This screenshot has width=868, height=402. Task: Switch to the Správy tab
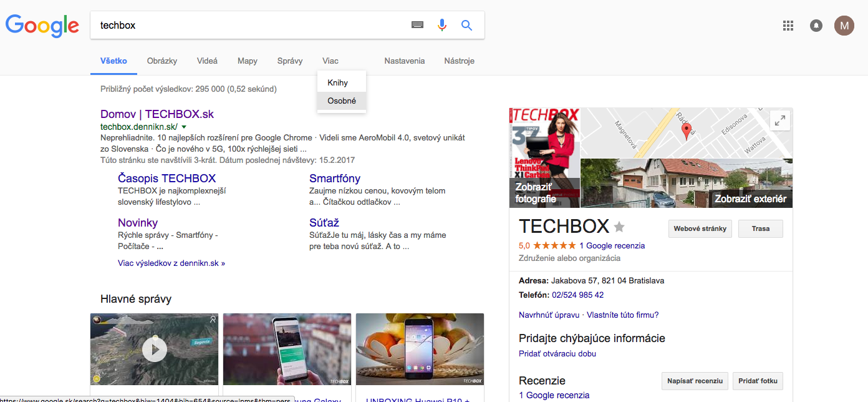[x=290, y=61]
